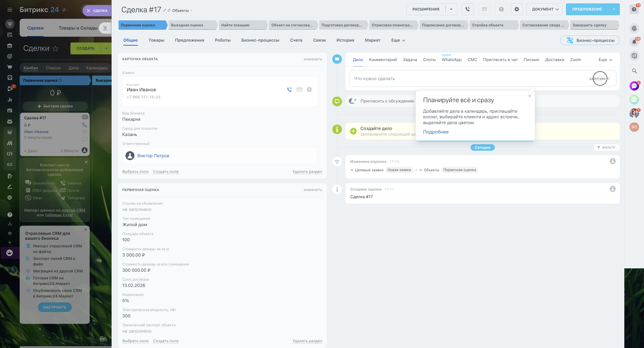Screen dimensions: 644x348
Task: Click the Подробнее link in popup
Action: pyautogui.click(x=436, y=132)
